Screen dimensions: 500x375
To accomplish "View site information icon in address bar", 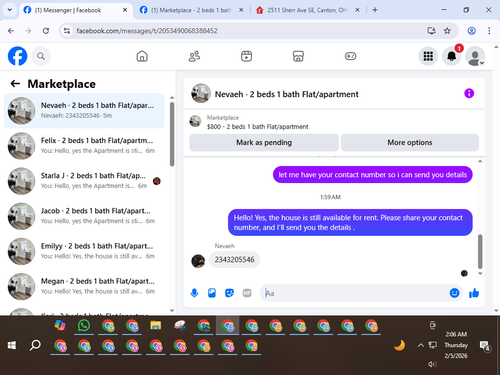I will [x=67, y=31].
